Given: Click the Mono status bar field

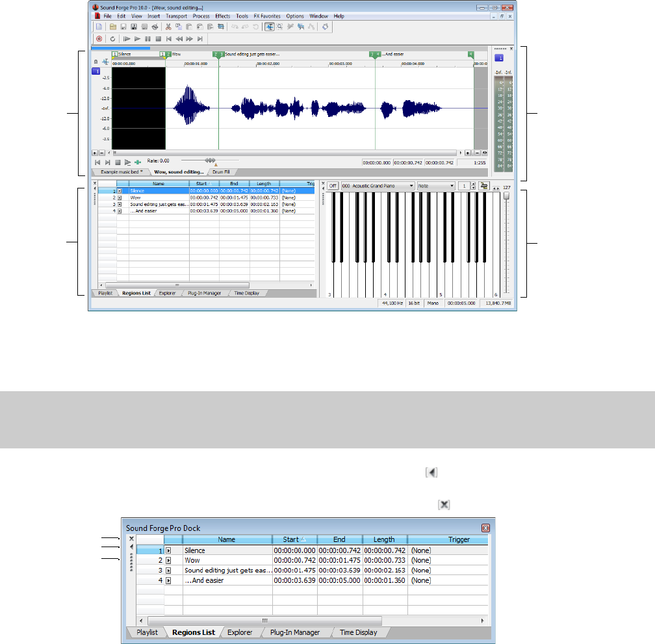Looking at the screenshot, I should tap(433, 303).
